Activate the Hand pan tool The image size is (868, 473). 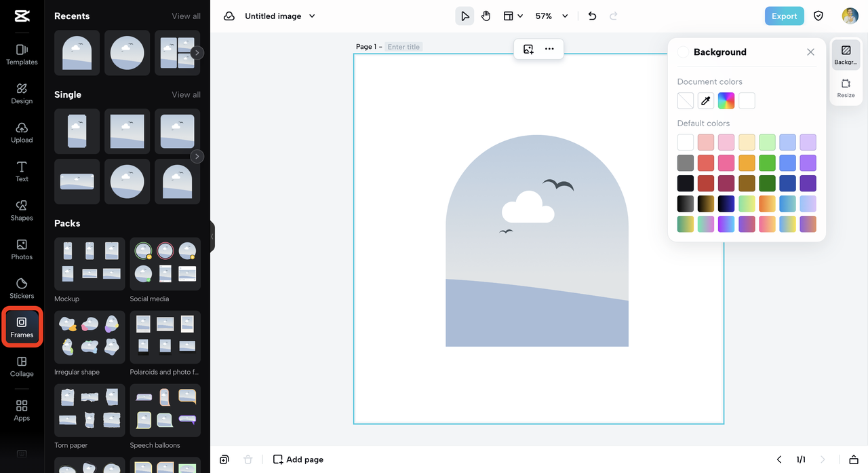pos(486,16)
